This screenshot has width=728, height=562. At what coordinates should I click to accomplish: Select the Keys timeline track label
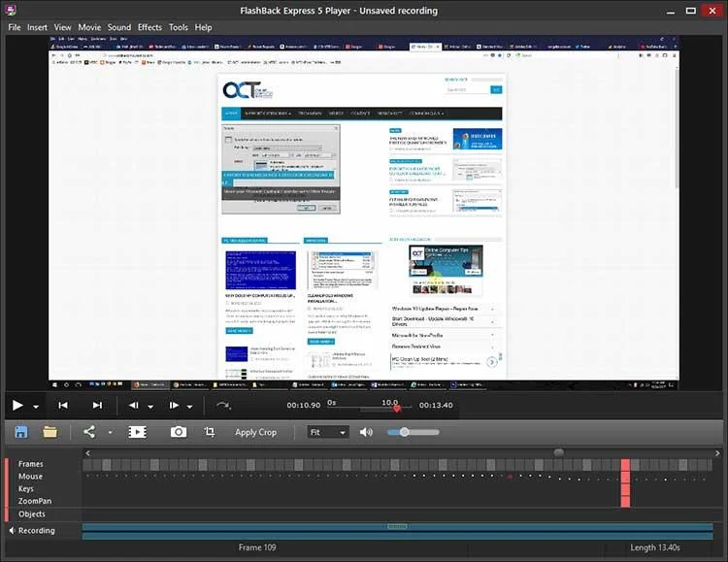point(25,488)
